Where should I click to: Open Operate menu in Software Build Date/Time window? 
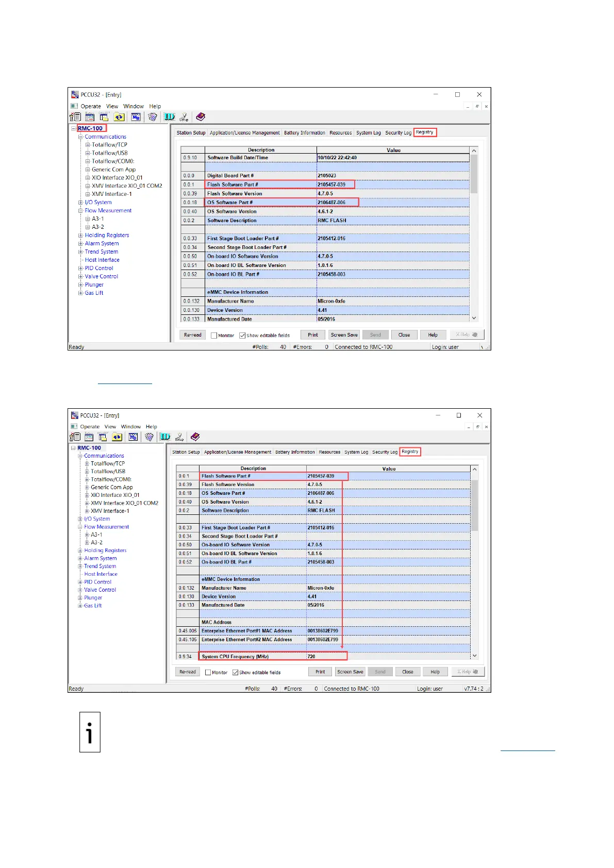pos(91,106)
